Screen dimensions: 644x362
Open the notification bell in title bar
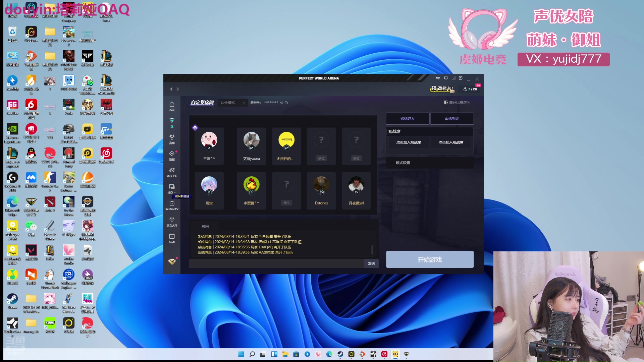click(x=446, y=78)
